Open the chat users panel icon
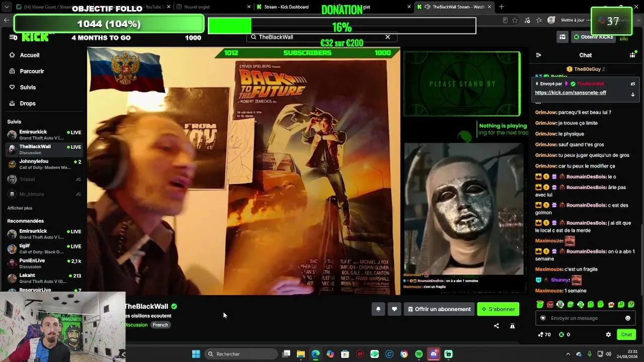644x362 pixels. coord(632,55)
